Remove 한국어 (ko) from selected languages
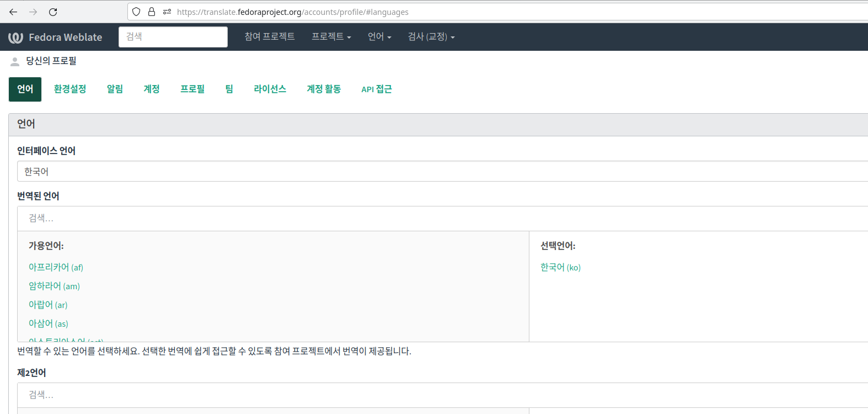Image resolution: width=868 pixels, height=414 pixels. [560, 268]
